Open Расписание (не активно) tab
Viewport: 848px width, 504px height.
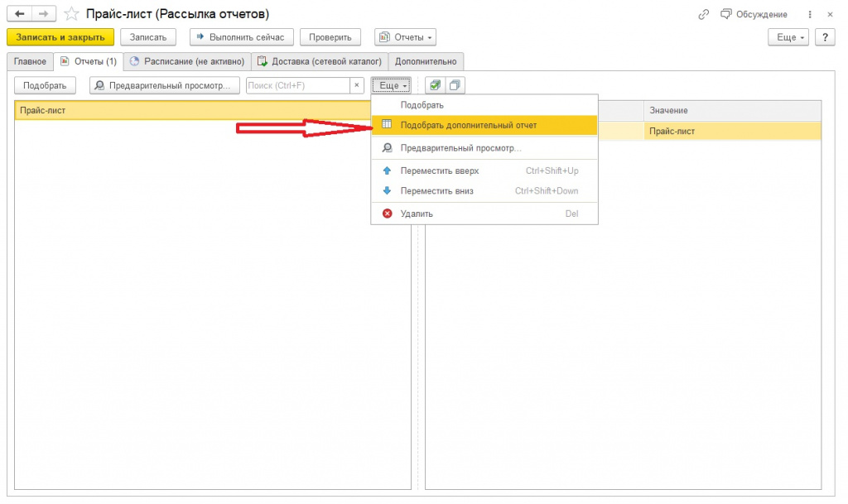coord(187,61)
